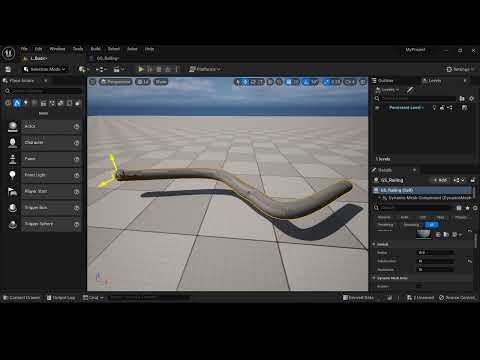
Task: Open help for the Pawn row
Action: pyautogui.click(x=76, y=159)
